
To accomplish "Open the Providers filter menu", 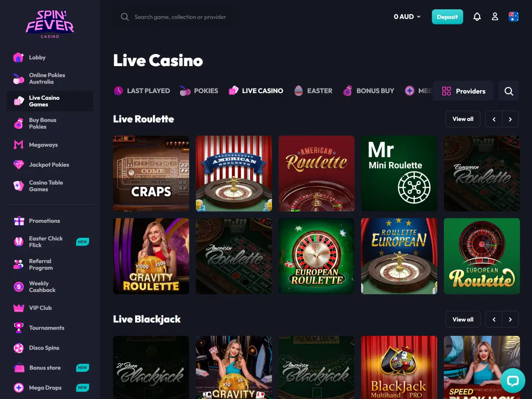I will click(463, 91).
